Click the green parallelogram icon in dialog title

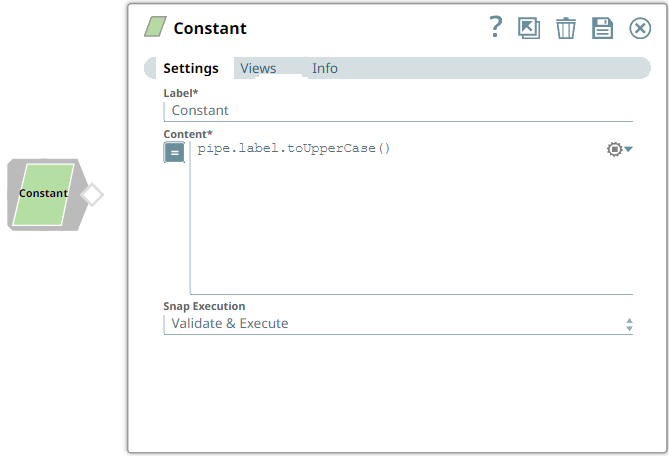click(x=155, y=28)
